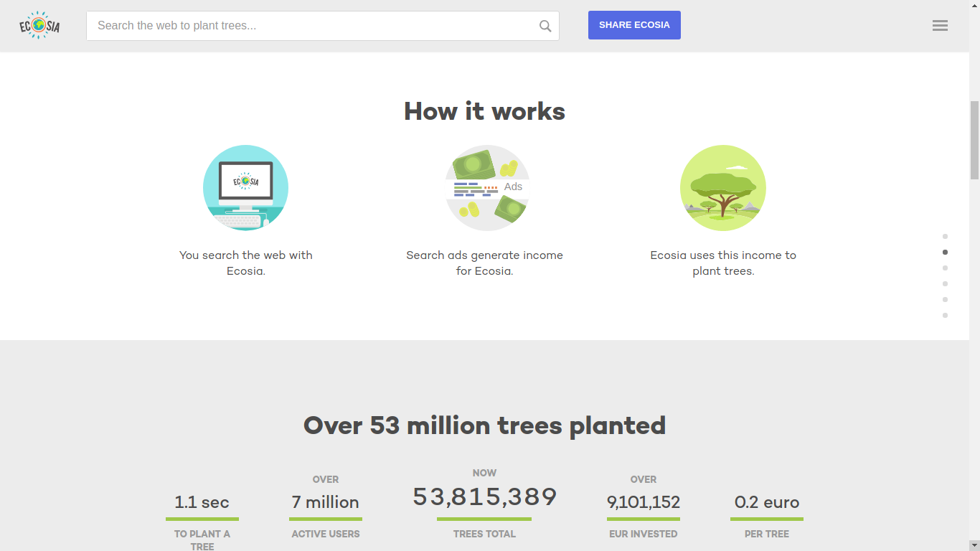Image resolution: width=980 pixels, height=551 pixels.
Task: Click the 0.2 euro statistic
Action: pyautogui.click(x=767, y=502)
